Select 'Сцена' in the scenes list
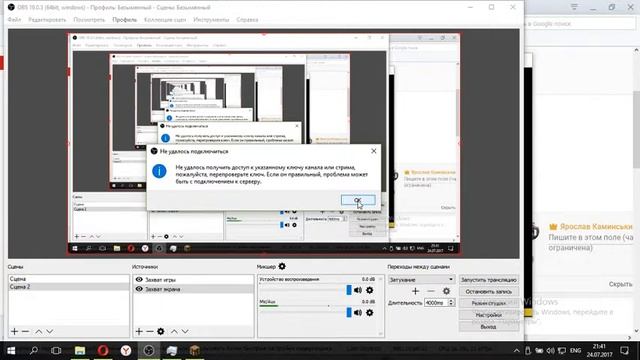640x360 pixels. (69, 279)
